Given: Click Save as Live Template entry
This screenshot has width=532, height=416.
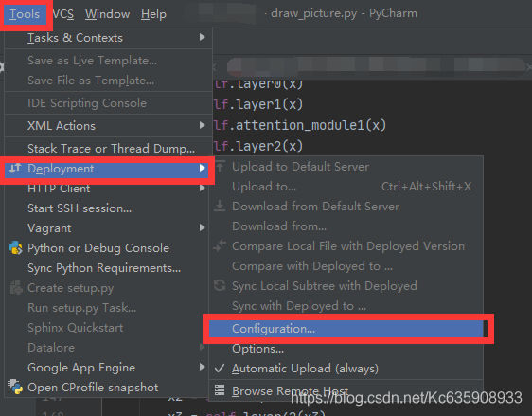Looking at the screenshot, I should [108, 61].
